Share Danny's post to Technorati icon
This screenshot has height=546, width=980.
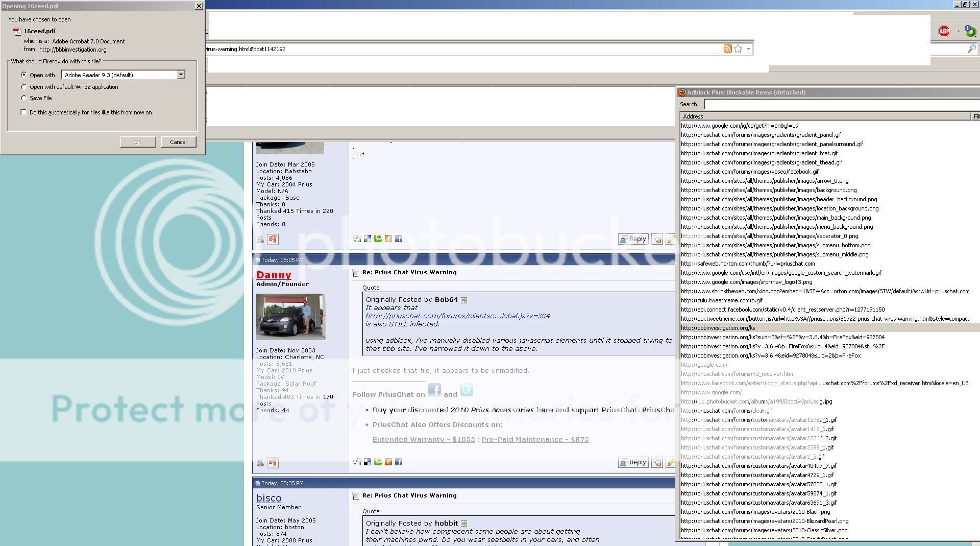378,462
